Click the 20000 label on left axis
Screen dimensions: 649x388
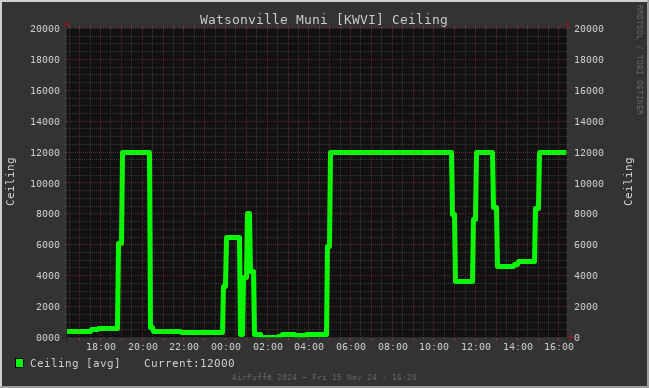tap(45, 29)
